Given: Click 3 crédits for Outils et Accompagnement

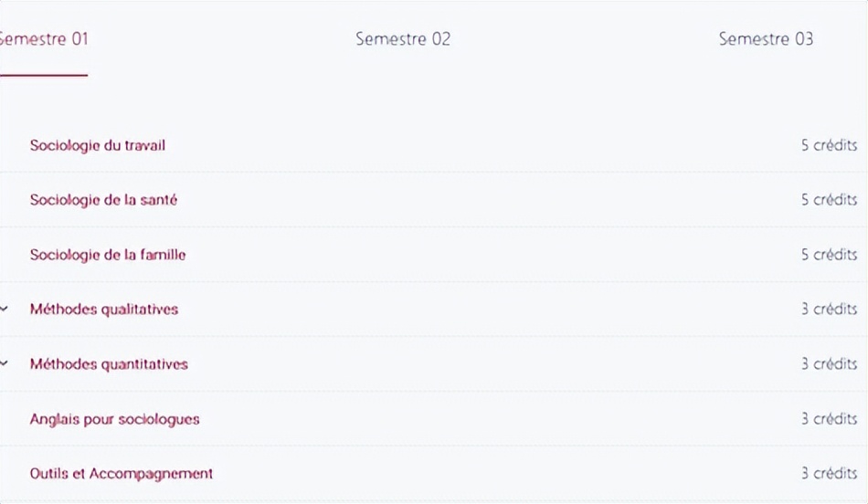Looking at the screenshot, I should click(829, 473).
